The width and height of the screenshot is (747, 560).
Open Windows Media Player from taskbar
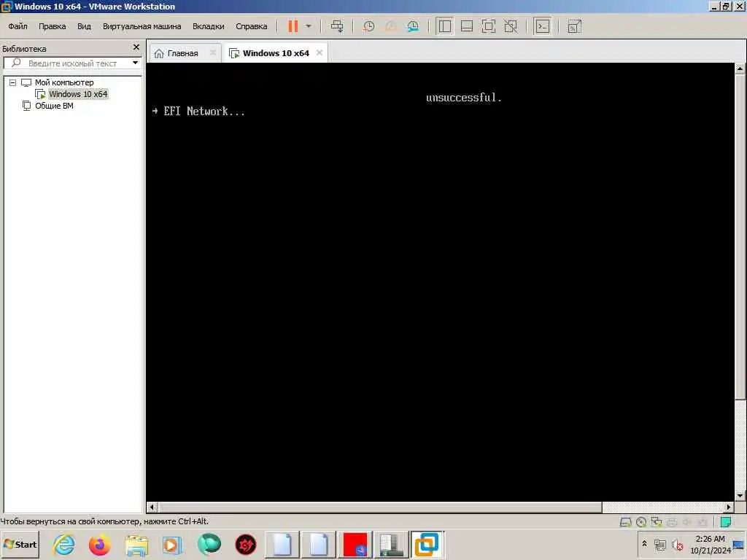171,545
